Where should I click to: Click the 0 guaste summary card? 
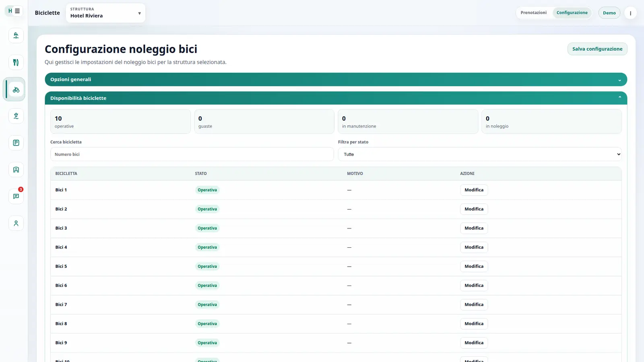264,121
